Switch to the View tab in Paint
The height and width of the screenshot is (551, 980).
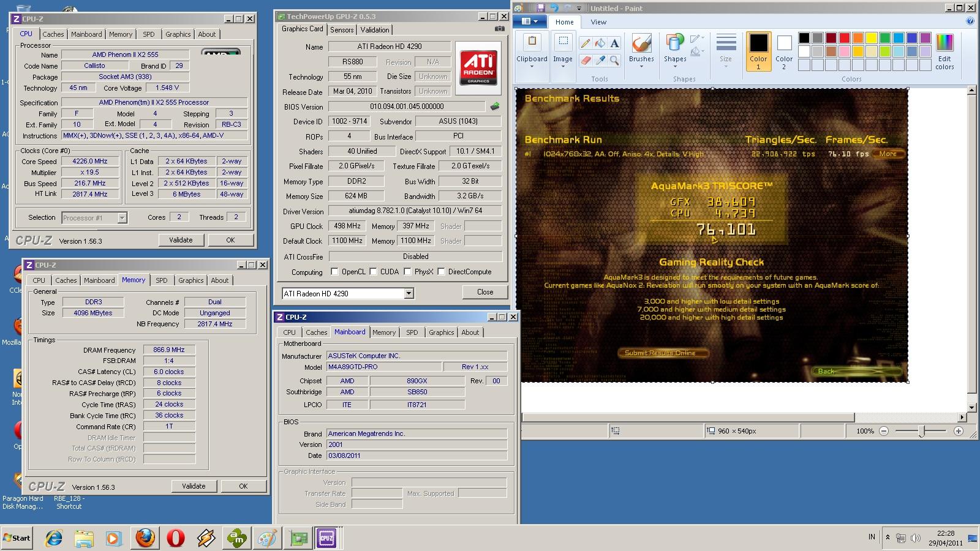coord(598,22)
